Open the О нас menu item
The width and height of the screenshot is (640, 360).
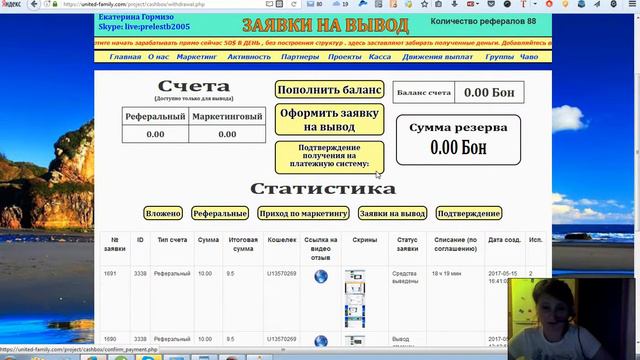158,57
